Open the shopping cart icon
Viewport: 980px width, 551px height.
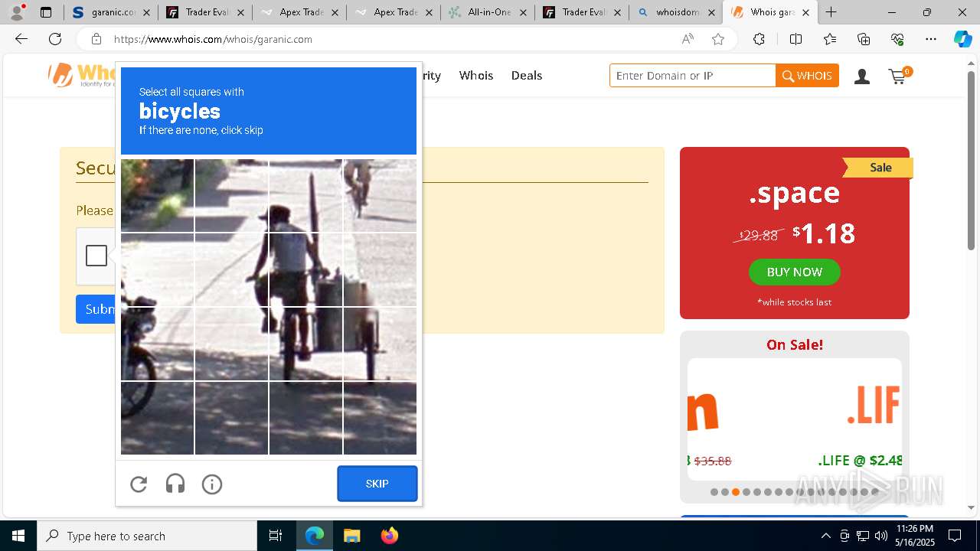click(899, 76)
